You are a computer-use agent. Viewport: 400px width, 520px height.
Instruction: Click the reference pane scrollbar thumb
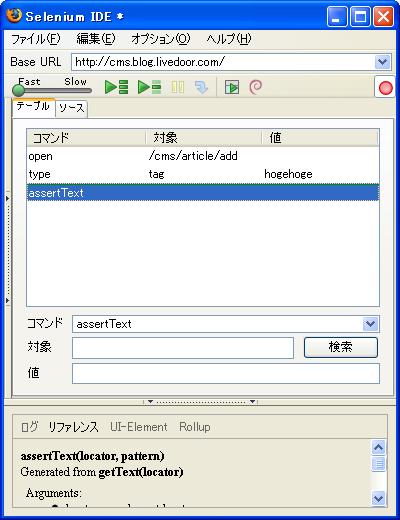tap(379, 464)
